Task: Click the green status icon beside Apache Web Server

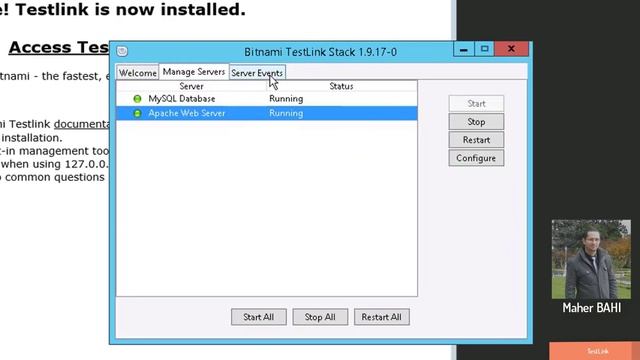Action: [137, 113]
